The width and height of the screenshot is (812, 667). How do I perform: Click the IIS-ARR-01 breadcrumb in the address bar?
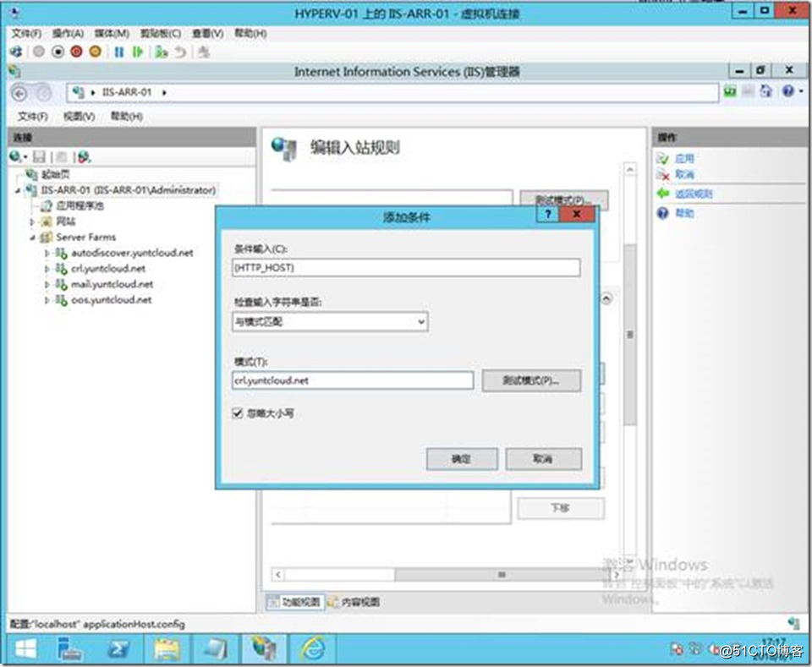126,93
